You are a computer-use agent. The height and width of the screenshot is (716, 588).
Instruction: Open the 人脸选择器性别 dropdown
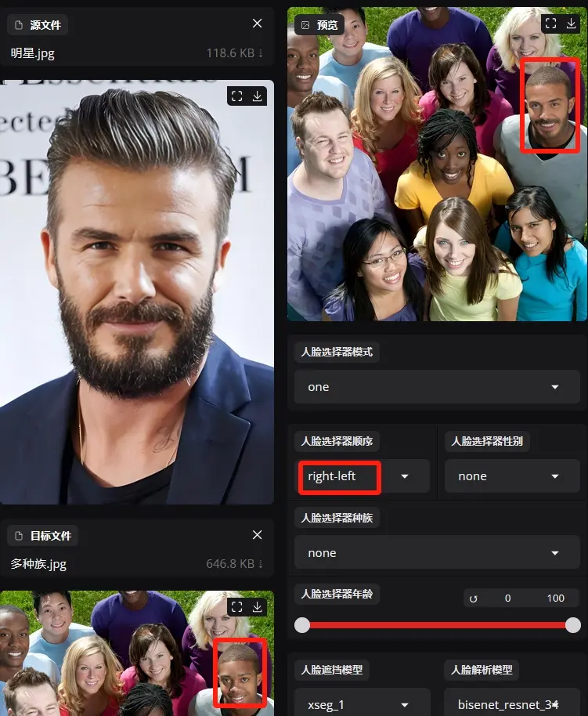point(554,476)
